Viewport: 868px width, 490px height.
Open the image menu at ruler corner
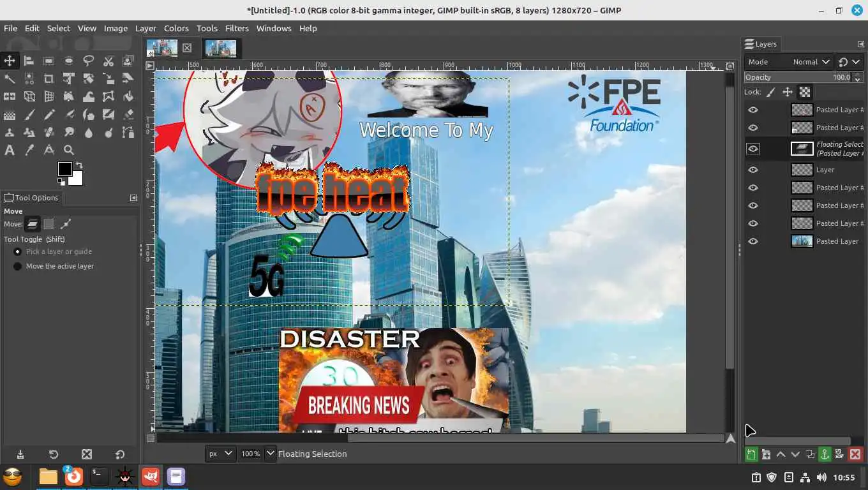150,66
